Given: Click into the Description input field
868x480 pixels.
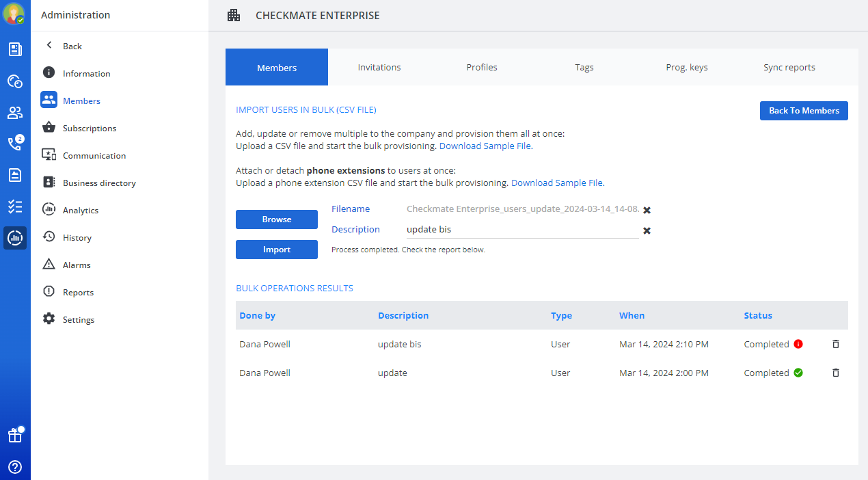Looking at the screenshot, I should (x=519, y=230).
